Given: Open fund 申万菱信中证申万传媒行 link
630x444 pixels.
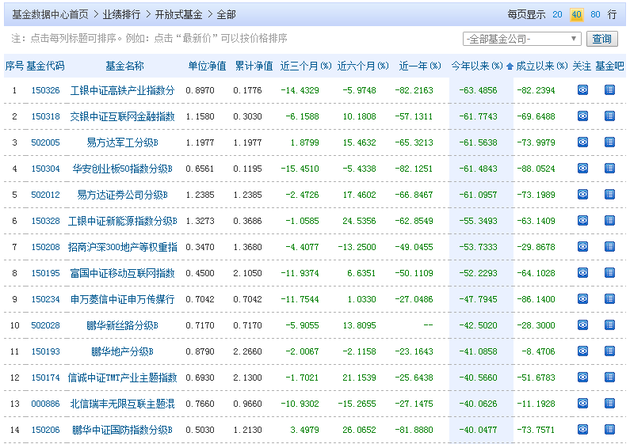Looking at the screenshot, I should [122, 299].
